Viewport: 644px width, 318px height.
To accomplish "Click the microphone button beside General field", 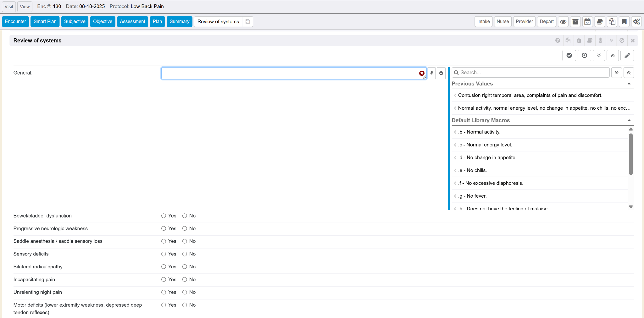I will click(432, 73).
